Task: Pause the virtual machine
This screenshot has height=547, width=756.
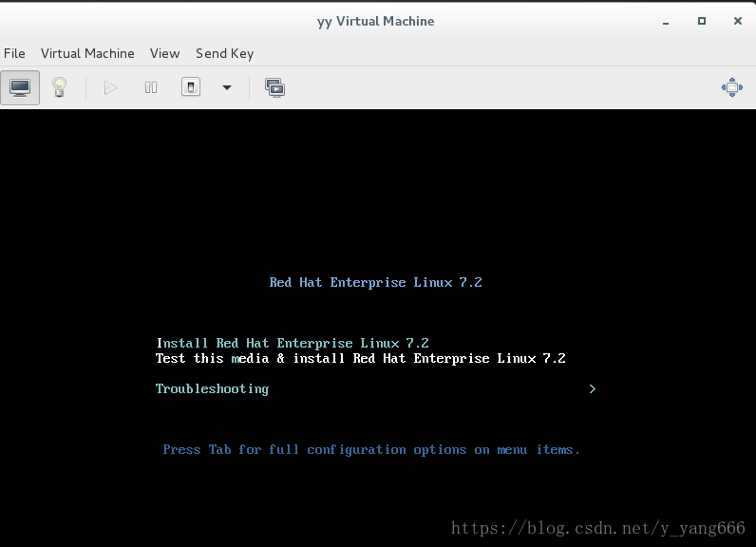Action: [151, 87]
